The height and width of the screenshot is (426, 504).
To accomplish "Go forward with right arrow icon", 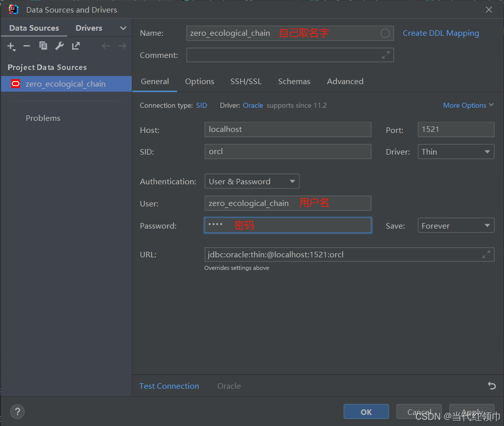I will click(122, 46).
